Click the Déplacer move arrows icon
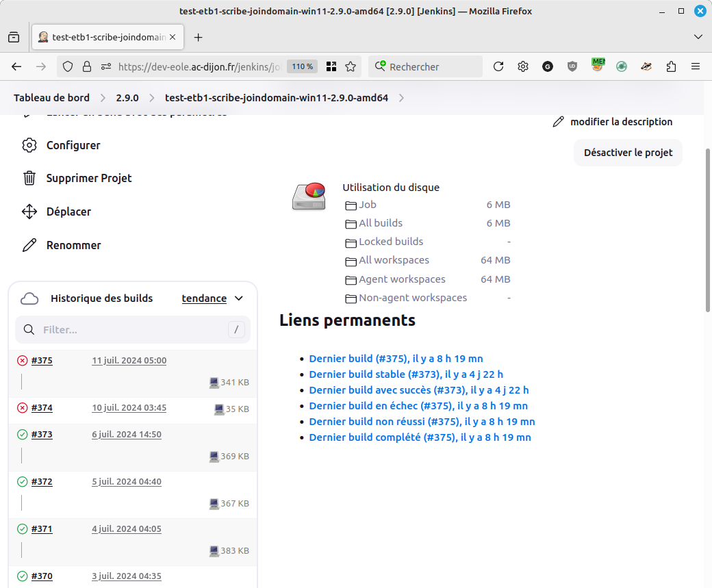Screen dimensions: 712x588 [x=29, y=212]
